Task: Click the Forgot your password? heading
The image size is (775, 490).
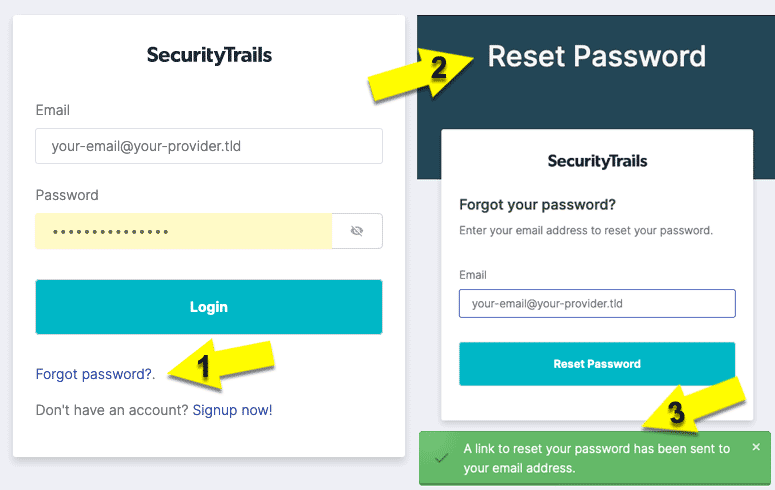Action: point(537,205)
